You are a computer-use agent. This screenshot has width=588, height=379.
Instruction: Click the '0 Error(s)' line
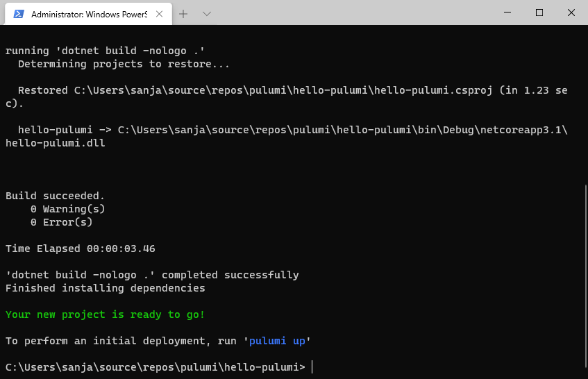[x=62, y=222]
